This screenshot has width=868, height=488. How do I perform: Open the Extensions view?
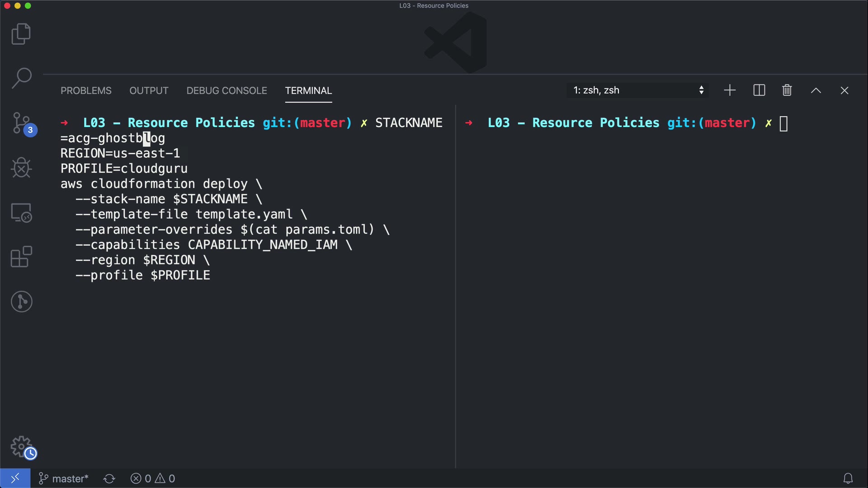point(21,257)
